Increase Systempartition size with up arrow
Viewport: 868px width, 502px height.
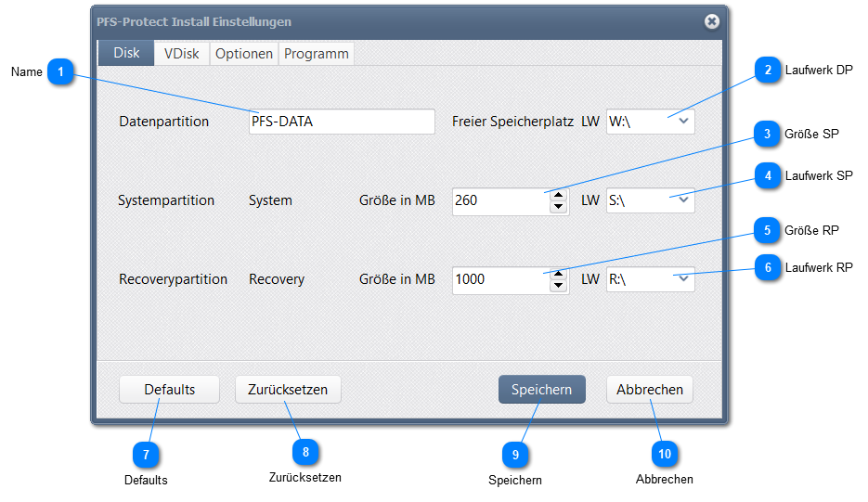click(558, 195)
